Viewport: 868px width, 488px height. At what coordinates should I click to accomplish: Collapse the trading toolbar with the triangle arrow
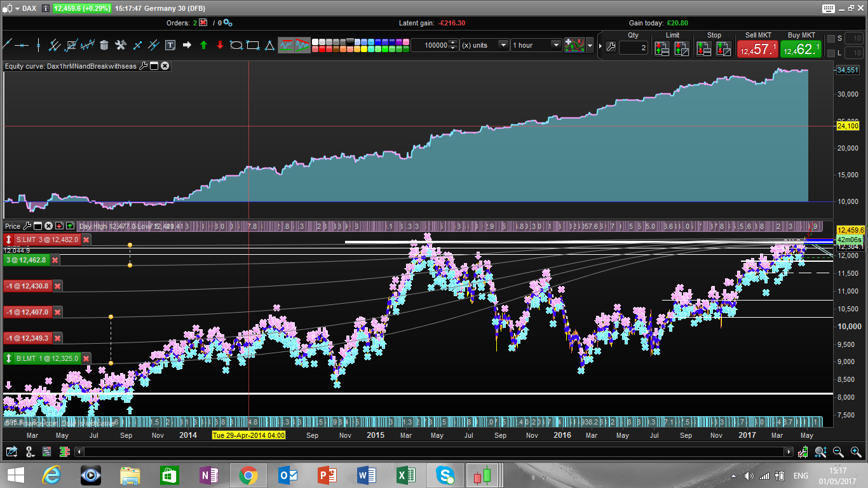tap(600, 46)
